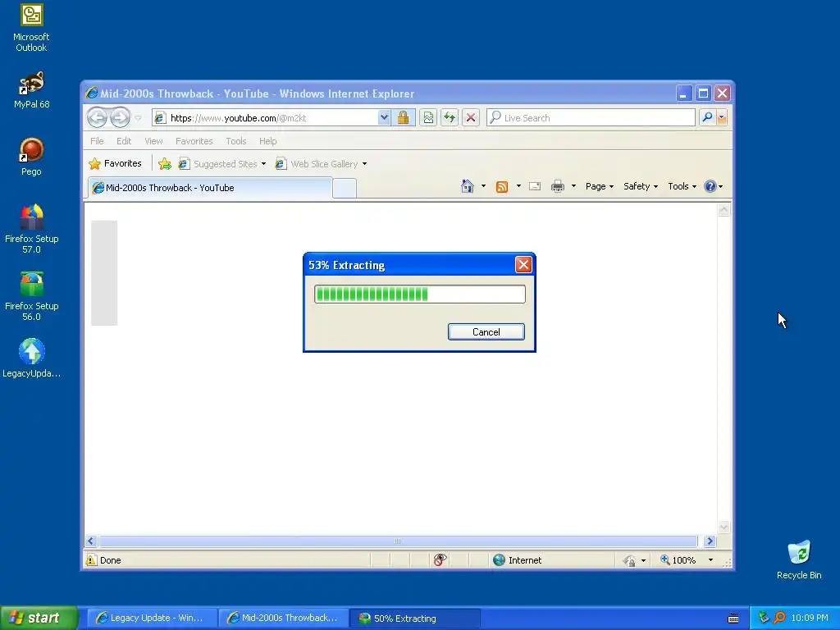
Task: Open the Help menu
Action: (x=268, y=141)
